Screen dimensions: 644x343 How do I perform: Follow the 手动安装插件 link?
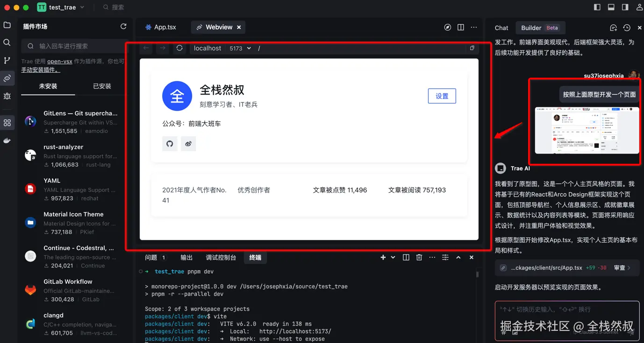(x=40, y=70)
